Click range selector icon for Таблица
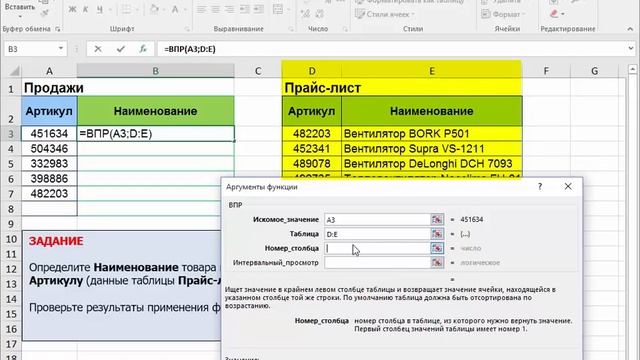 pos(437,234)
